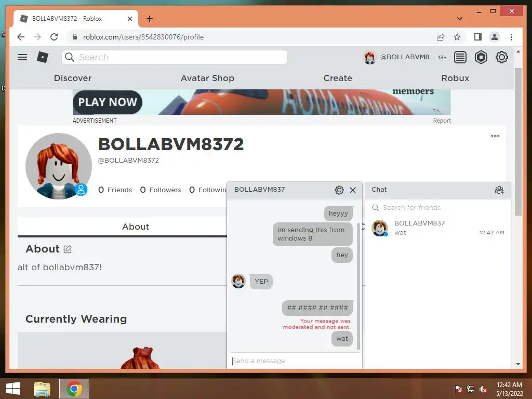Click the profile avatar picture
This screenshot has height=399, width=532.
tap(59, 166)
